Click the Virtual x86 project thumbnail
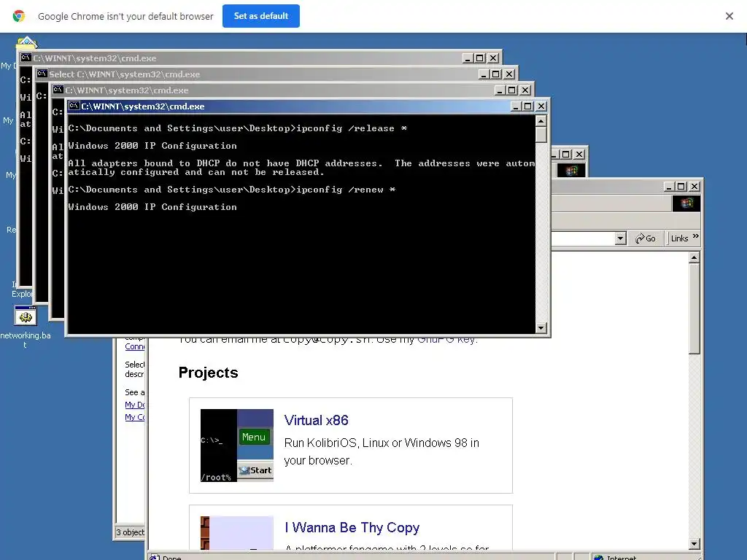The image size is (747, 560). click(237, 446)
